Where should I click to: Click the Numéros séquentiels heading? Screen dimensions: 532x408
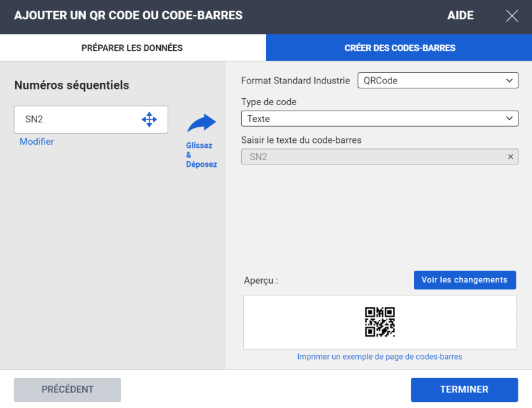72,85
